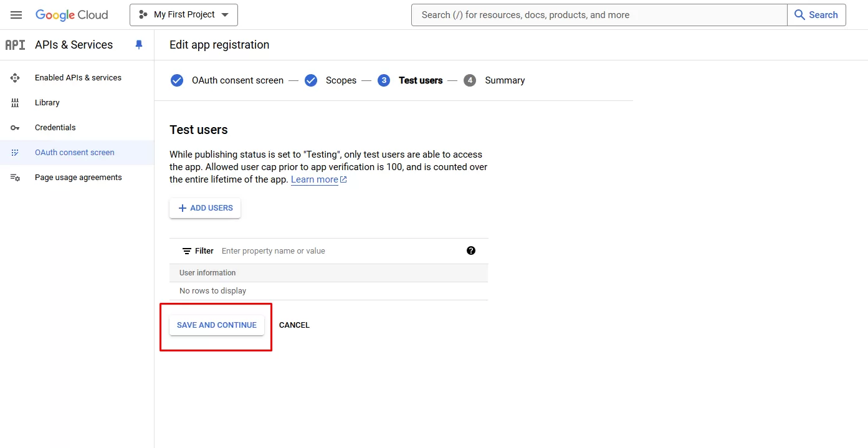The image size is (868, 448).
Task: Open the Learn more link
Action: point(315,179)
